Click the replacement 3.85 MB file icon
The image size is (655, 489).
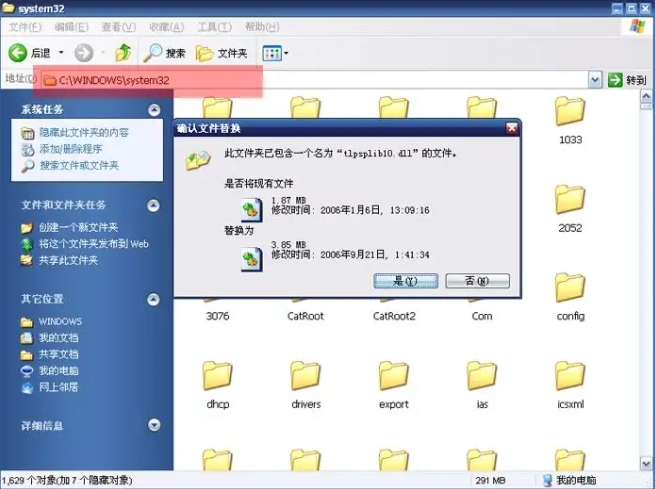click(x=252, y=259)
